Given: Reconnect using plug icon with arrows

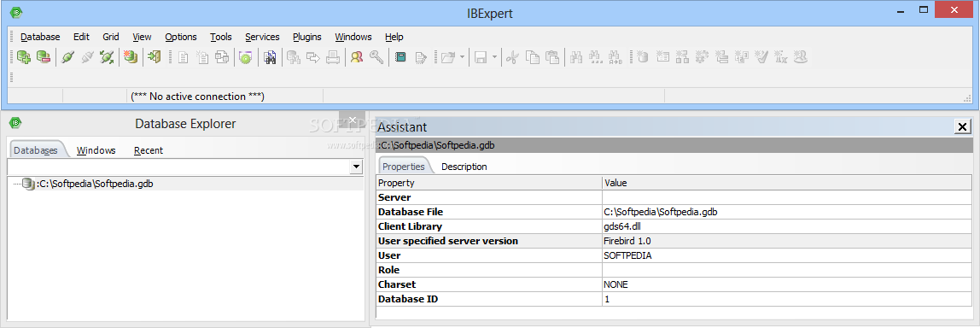Looking at the screenshot, I should (x=107, y=57).
